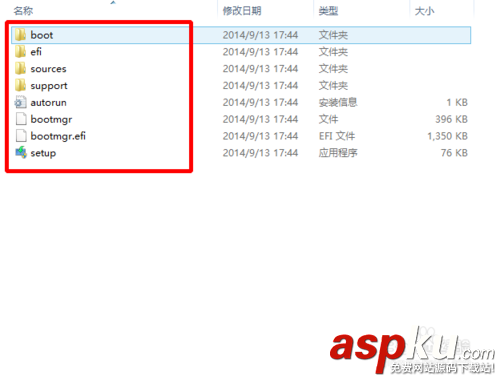The width and height of the screenshot is (500, 380).
Task: Click the '1,350 KB' size cell
Action: pyautogui.click(x=448, y=136)
